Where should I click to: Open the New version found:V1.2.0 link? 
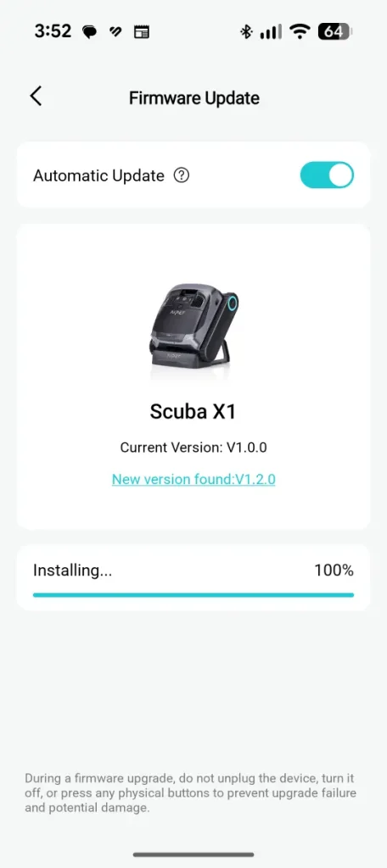[x=193, y=479]
